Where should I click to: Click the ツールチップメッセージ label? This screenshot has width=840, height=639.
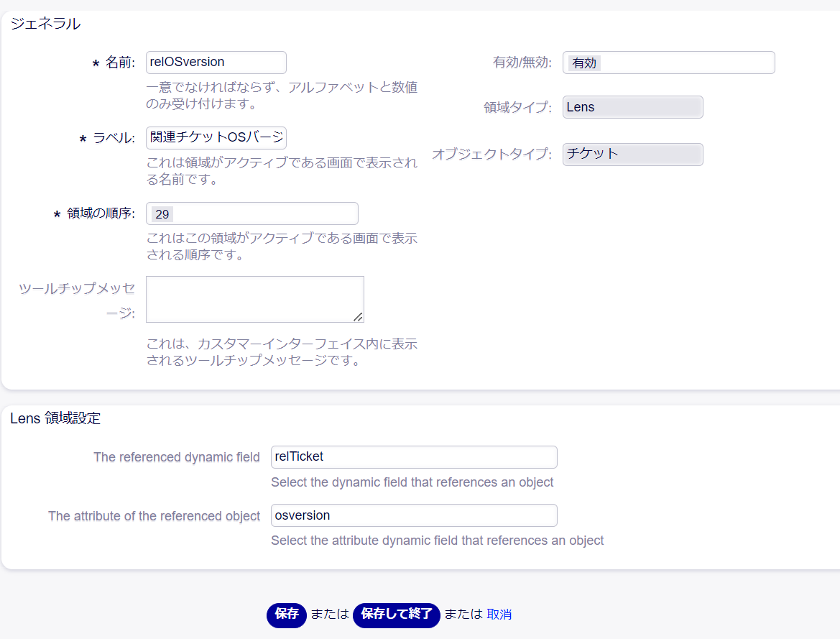77,300
